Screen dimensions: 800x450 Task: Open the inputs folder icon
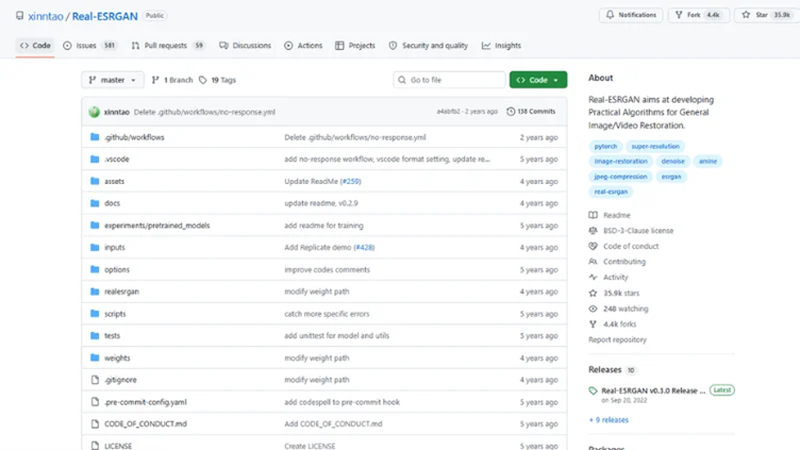click(94, 247)
